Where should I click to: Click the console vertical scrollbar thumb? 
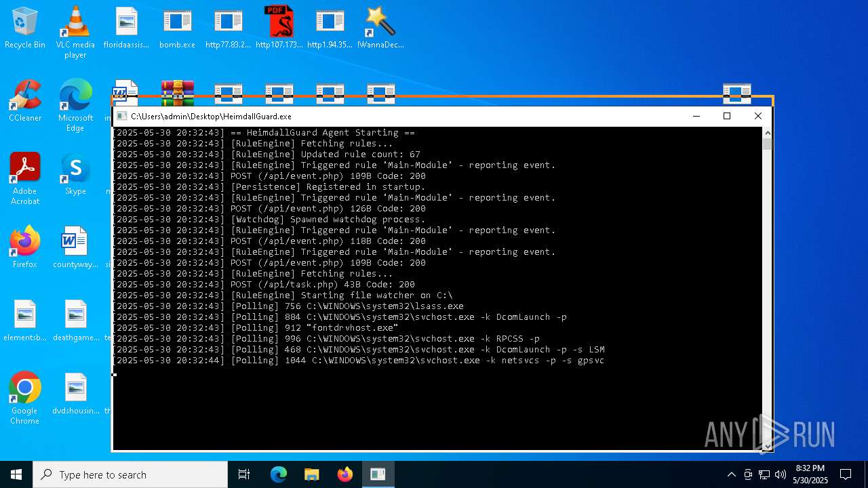(767, 144)
